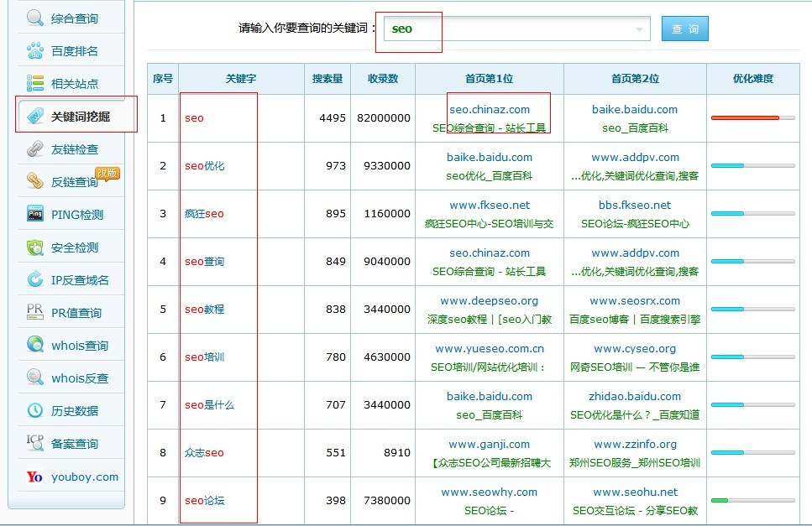The image size is (812, 526).
Task: Click the whois反查 search icon
Action: pos(35,377)
